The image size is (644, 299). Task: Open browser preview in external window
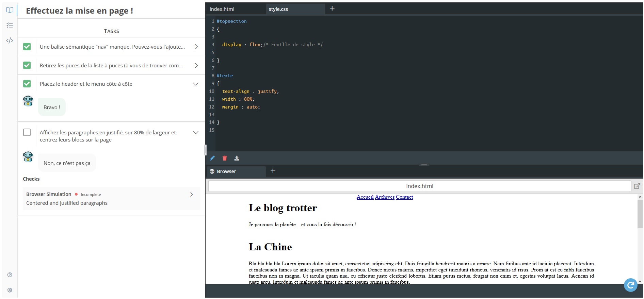tap(637, 186)
